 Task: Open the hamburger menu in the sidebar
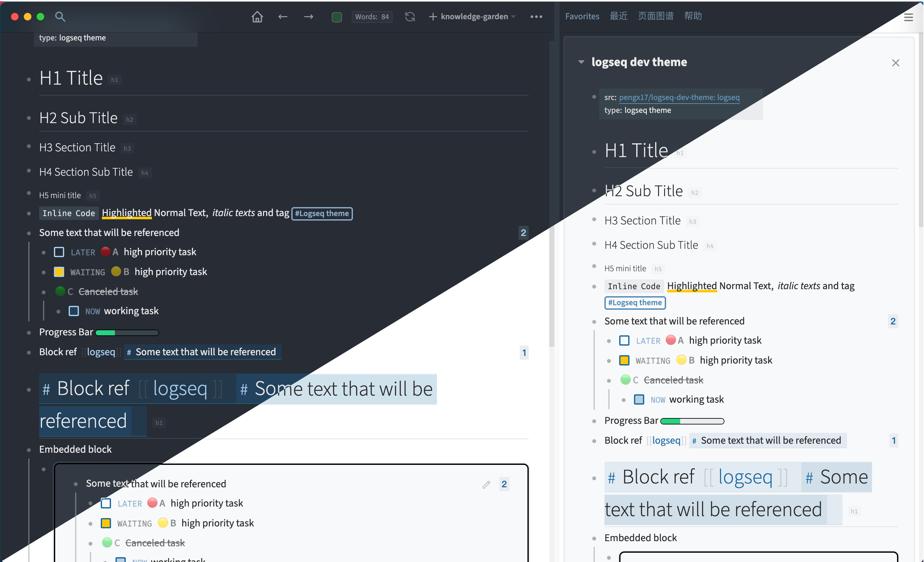point(908,17)
